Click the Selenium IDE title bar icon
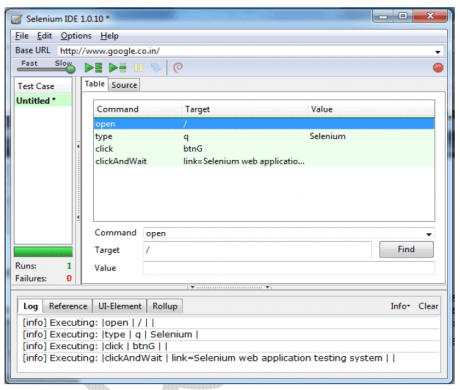 (17, 19)
